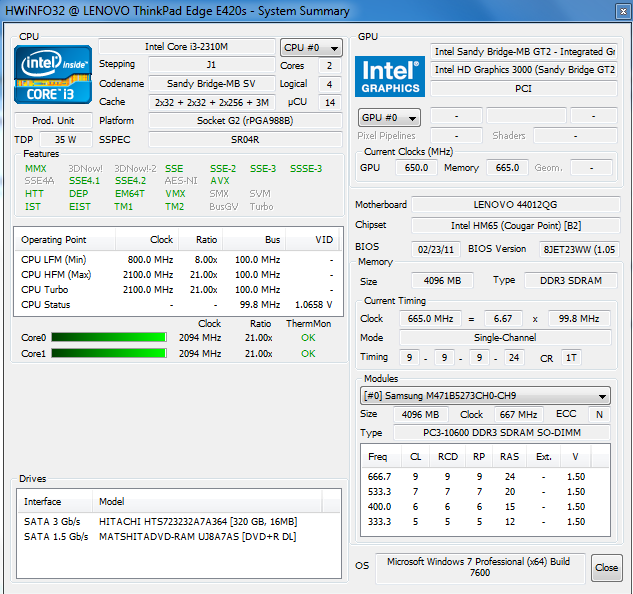
Task: Click the module Freq column header
Action: (x=381, y=456)
